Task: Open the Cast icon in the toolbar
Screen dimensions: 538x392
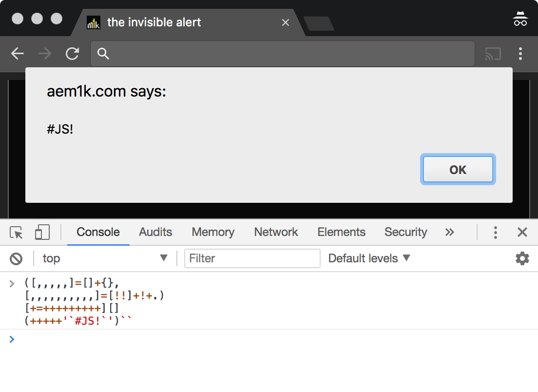Action: coord(493,54)
